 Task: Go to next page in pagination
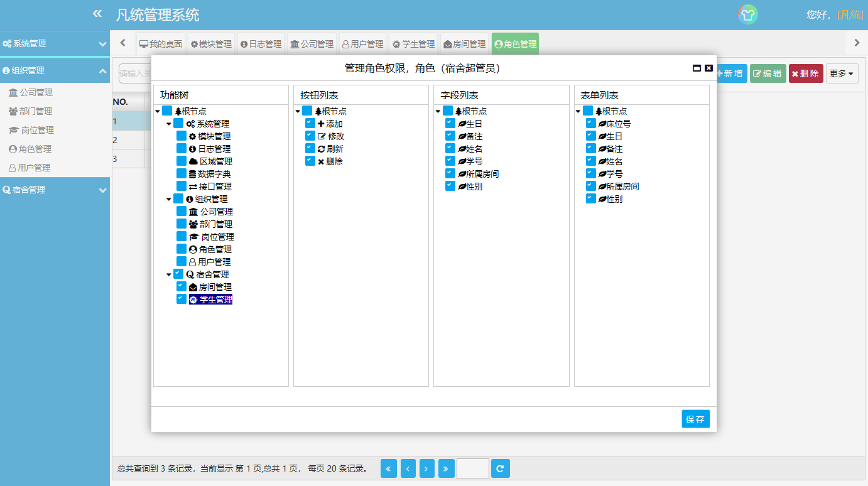pos(426,468)
